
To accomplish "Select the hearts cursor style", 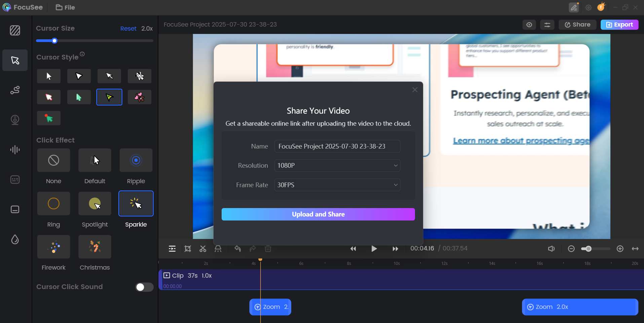I will click(x=140, y=97).
